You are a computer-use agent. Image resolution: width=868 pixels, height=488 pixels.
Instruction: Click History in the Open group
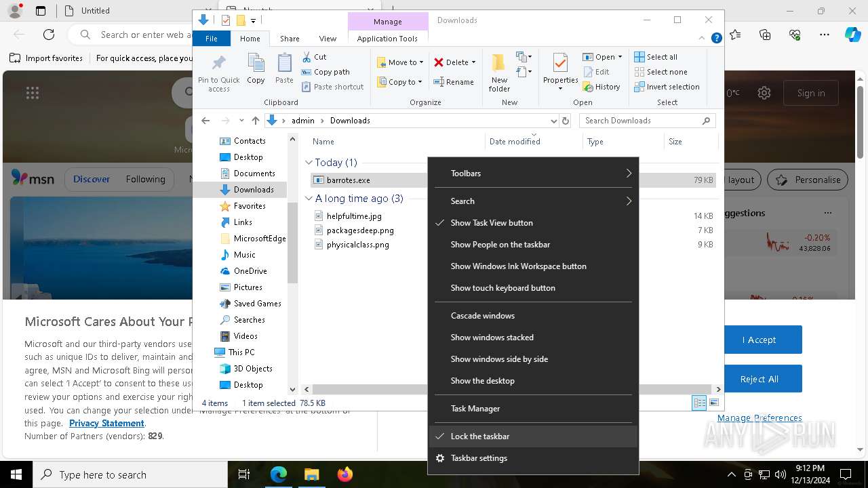[x=601, y=87]
